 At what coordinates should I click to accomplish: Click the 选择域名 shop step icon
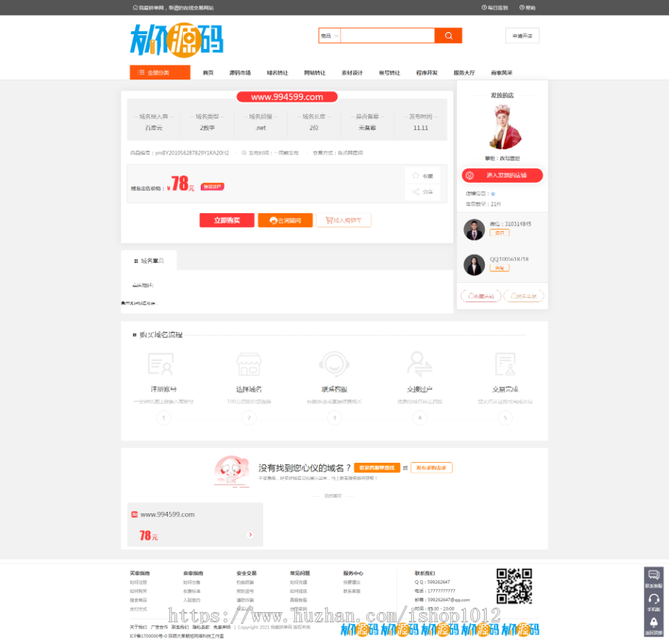pos(249,365)
